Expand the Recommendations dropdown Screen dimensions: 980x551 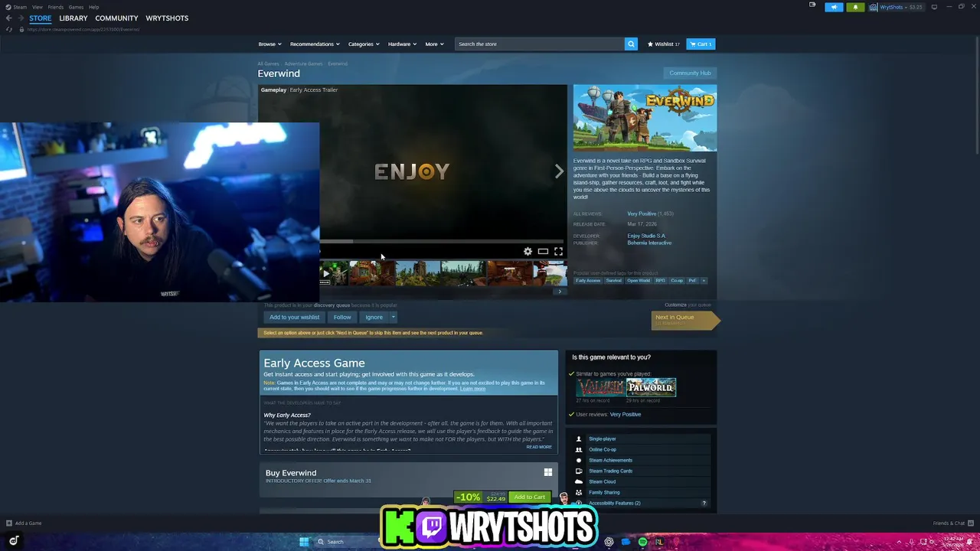click(x=315, y=44)
